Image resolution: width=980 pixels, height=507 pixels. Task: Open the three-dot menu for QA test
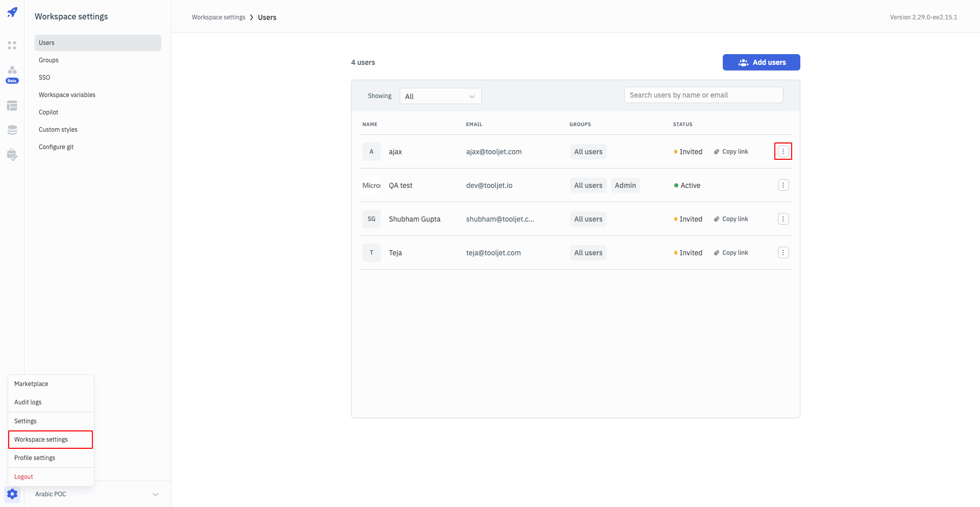click(783, 185)
